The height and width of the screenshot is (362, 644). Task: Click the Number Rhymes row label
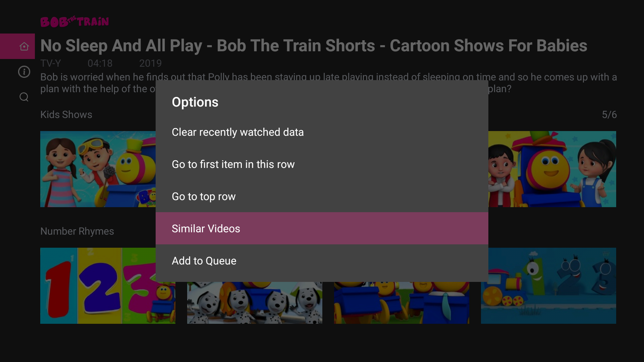(x=77, y=231)
